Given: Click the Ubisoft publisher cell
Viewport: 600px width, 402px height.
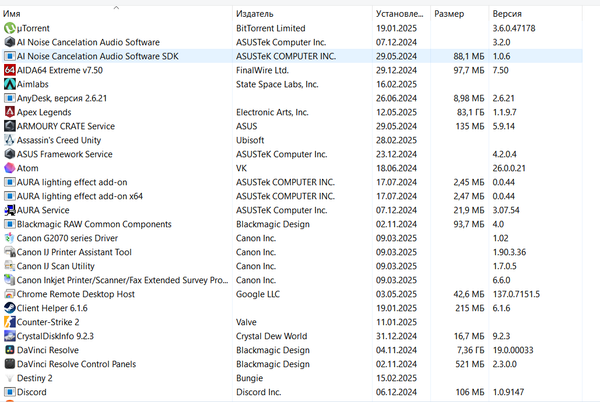Looking at the screenshot, I should (250, 140).
